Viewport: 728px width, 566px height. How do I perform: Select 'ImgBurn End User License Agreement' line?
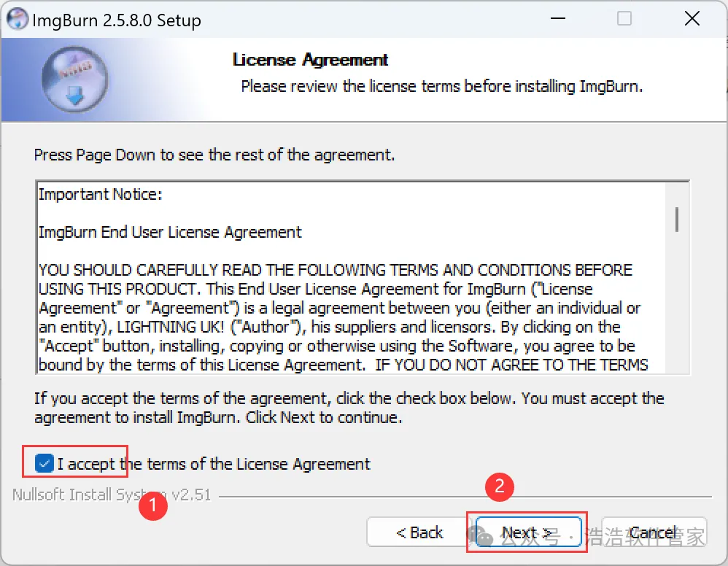tap(170, 232)
